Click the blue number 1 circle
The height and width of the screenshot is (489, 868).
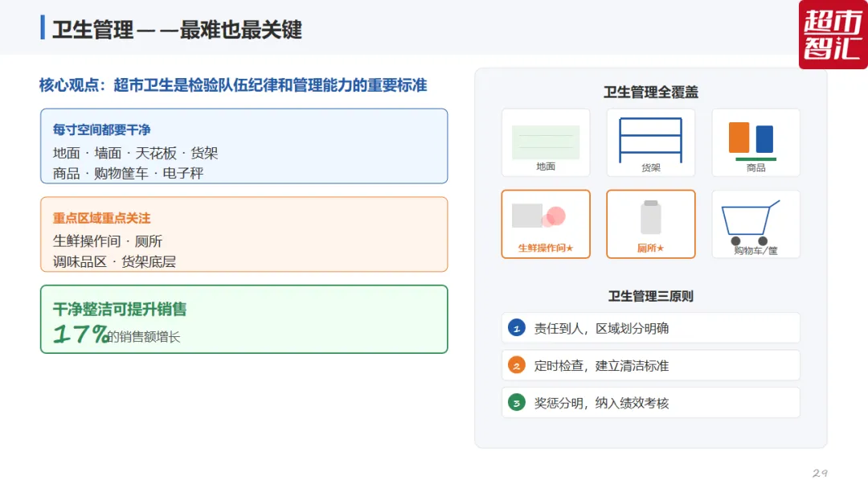[517, 328]
